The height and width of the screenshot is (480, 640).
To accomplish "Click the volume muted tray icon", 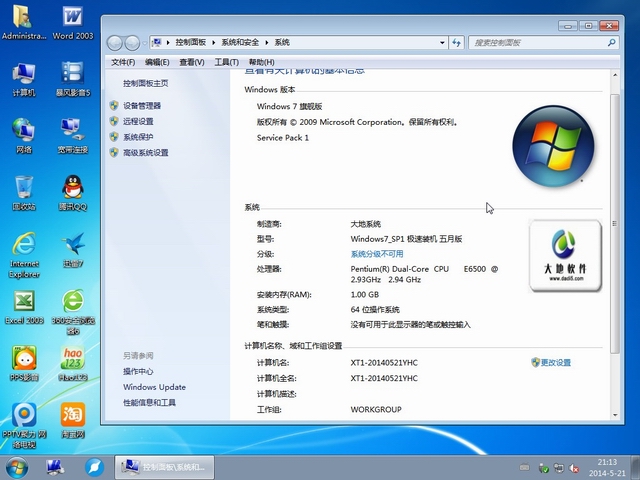I will click(573, 468).
